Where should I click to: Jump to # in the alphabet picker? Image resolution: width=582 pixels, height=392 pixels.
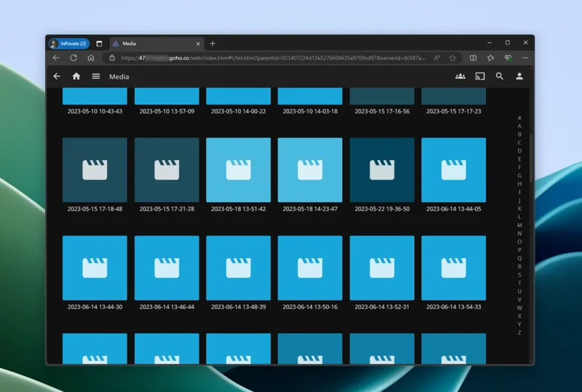[x=519, y=118]
